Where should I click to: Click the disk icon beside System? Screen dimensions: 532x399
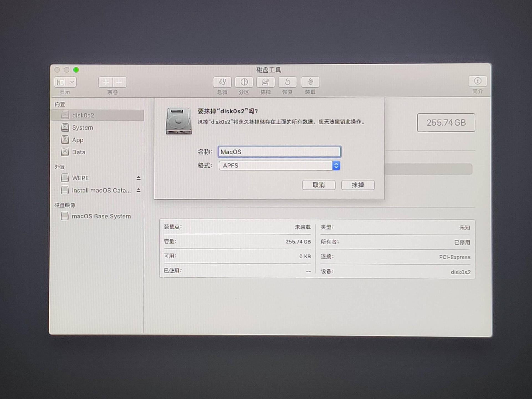(65, 127)
